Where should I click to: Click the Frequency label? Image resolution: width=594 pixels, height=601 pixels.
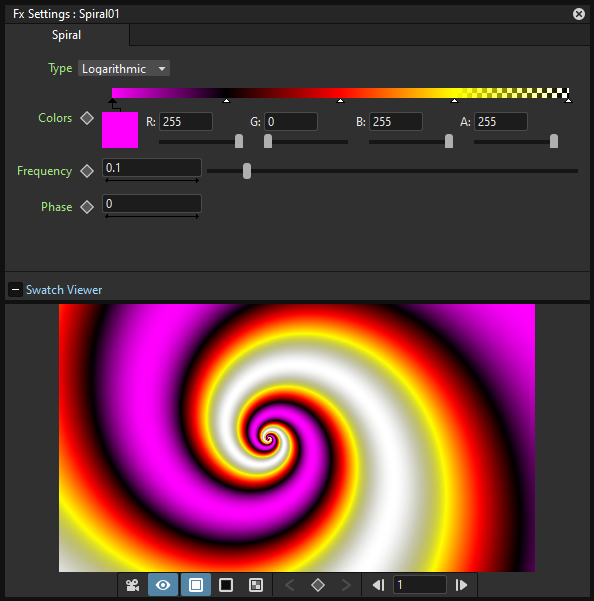tap(44, 171)
